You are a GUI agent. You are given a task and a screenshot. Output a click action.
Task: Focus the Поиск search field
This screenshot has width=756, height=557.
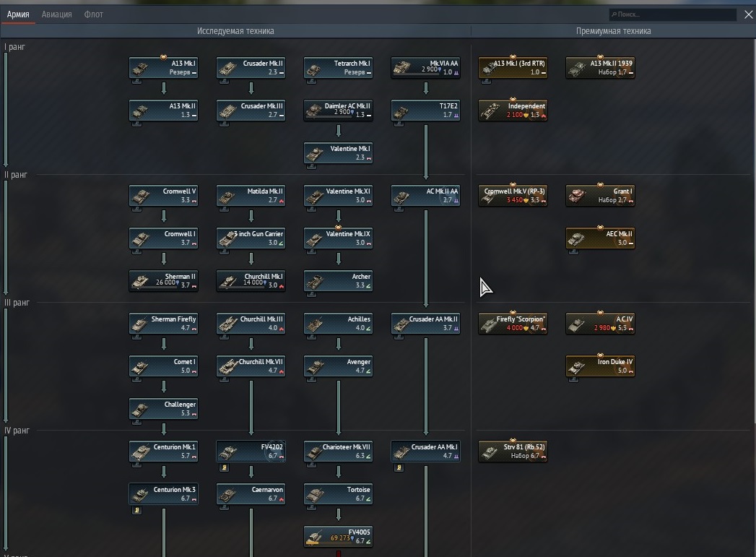coord(672,14)
